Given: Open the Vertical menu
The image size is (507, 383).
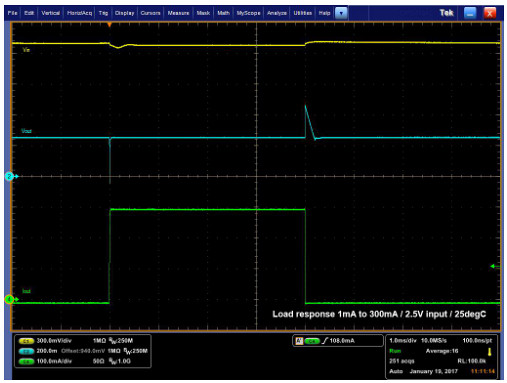Looking at the screenshot, I should 50,13.
